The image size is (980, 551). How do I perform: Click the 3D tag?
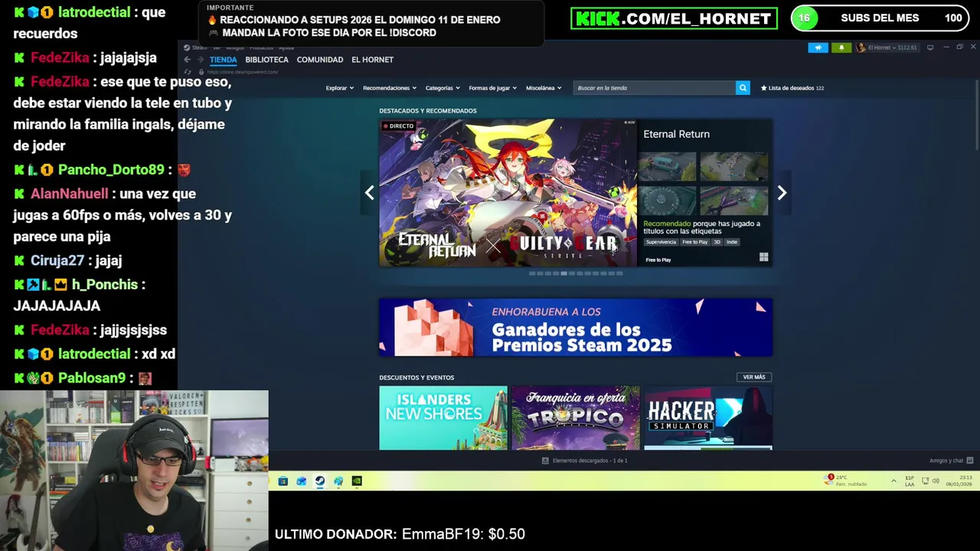(717, 242)
